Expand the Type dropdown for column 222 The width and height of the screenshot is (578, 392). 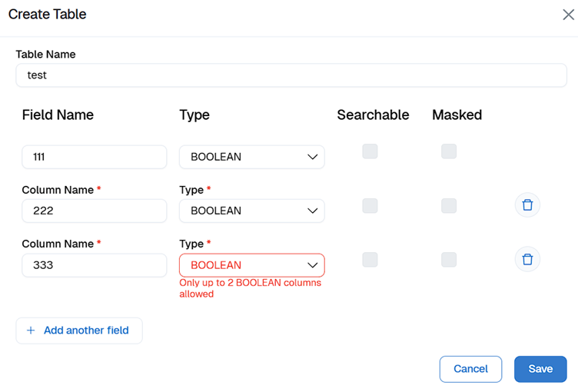tap(251, 211)
